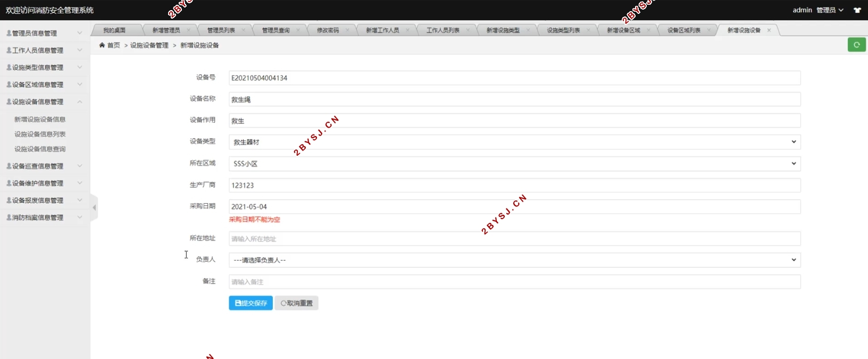
Task: Click the 生产厂商 input field
Action: pos(514,185)
